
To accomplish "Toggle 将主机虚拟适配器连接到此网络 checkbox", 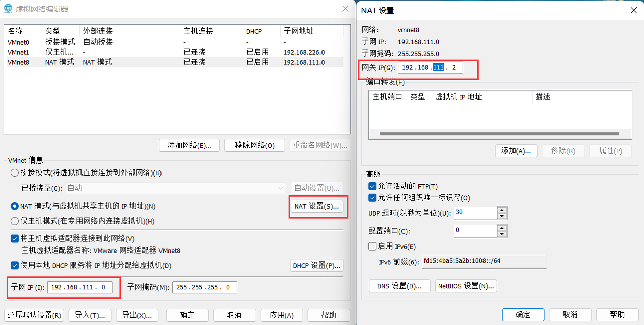I will 15,238.
